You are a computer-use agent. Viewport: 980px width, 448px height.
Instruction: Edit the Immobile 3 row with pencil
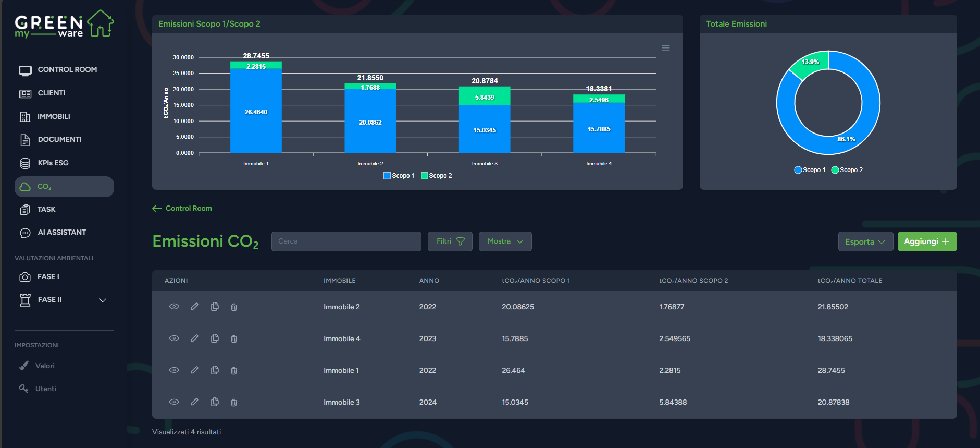(194, 402)
